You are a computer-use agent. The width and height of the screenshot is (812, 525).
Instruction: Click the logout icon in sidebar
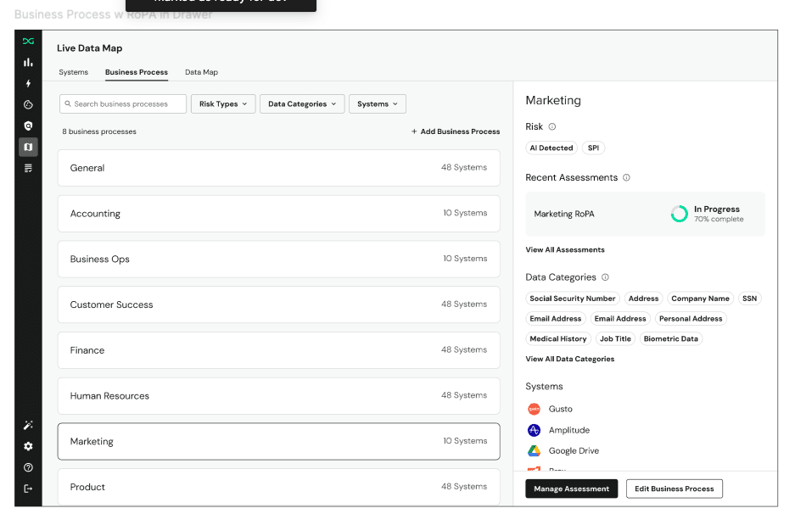28,489
